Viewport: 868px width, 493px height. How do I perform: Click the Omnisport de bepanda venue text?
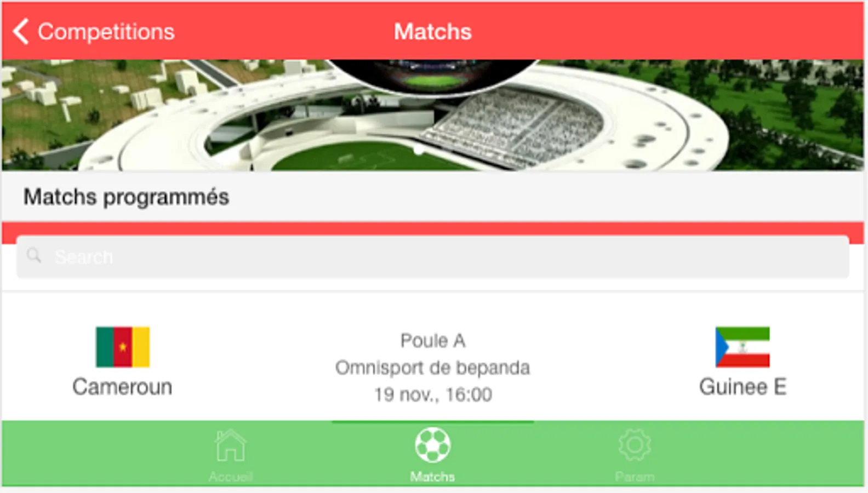[x=433, y=368]
